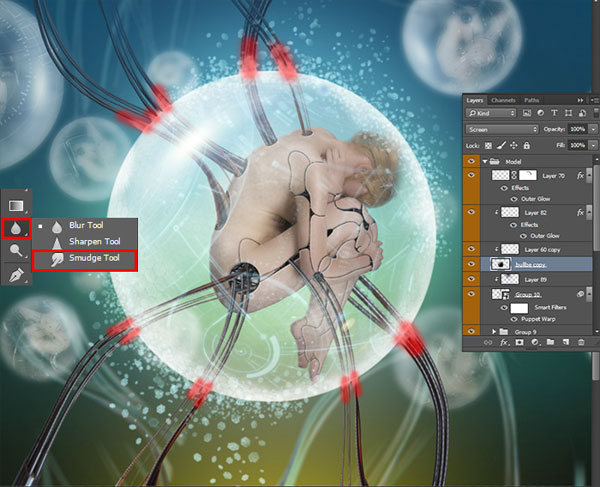Create new fill or adjustment layer
The height and width of the screenshot is (487, 600).
coord(535,342)
